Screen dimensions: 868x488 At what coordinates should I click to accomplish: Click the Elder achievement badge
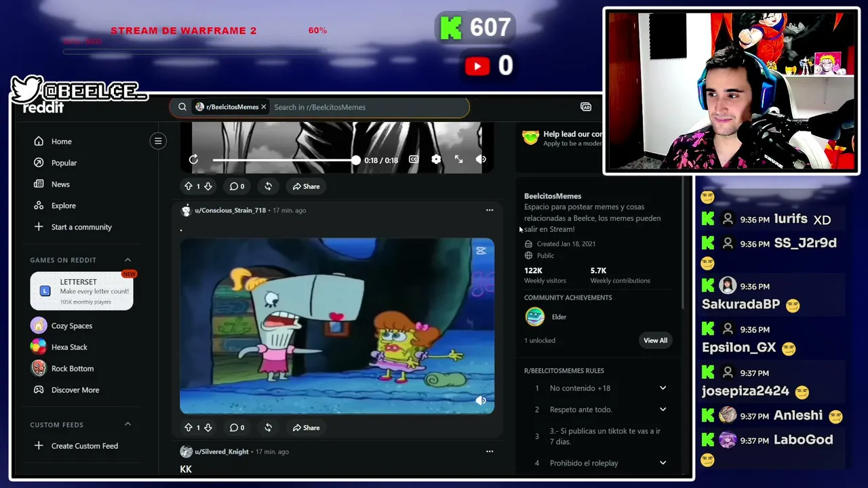(x=534, y=317)
